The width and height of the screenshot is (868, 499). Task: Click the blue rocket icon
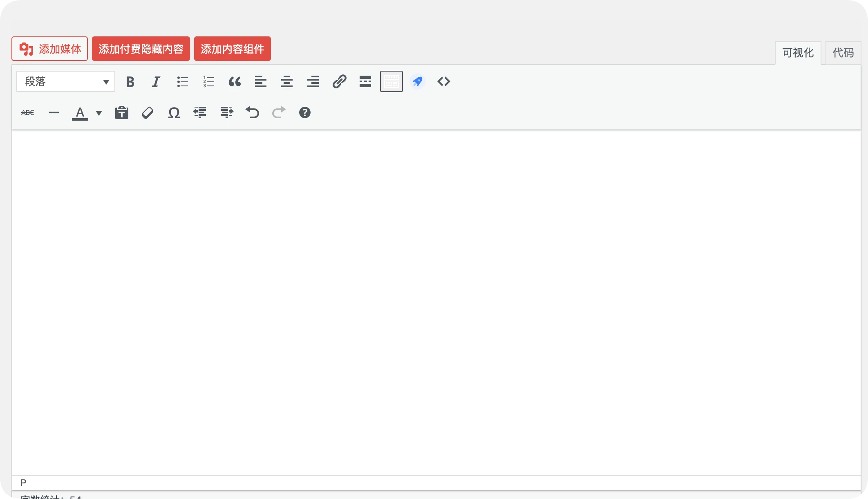(417, 81)
